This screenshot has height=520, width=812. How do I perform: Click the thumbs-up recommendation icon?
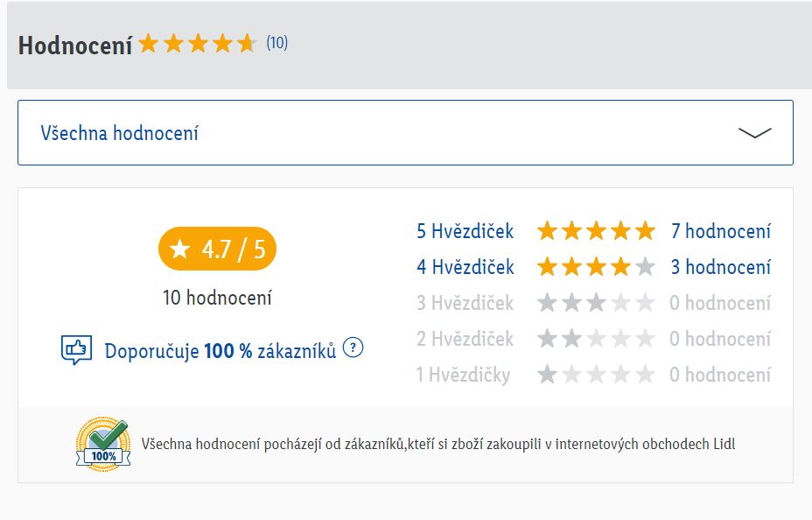pos(76,350)
